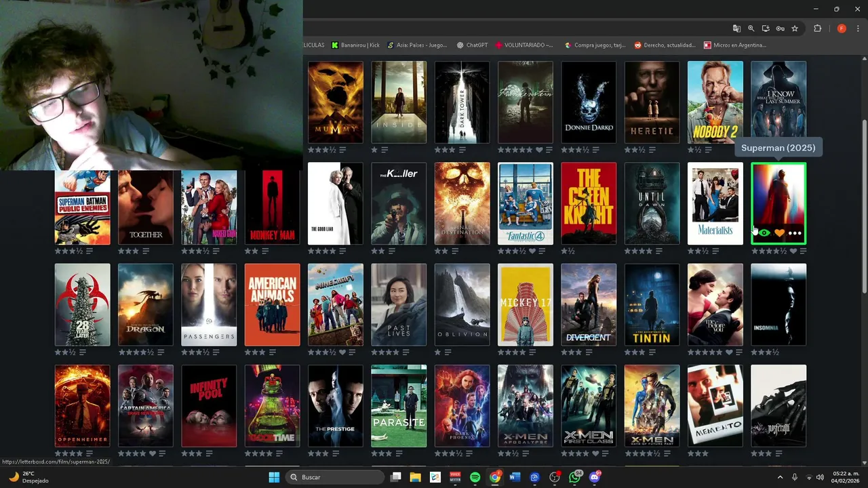
Task: Open Word from the taskbar
Action: tap(514, 477)
